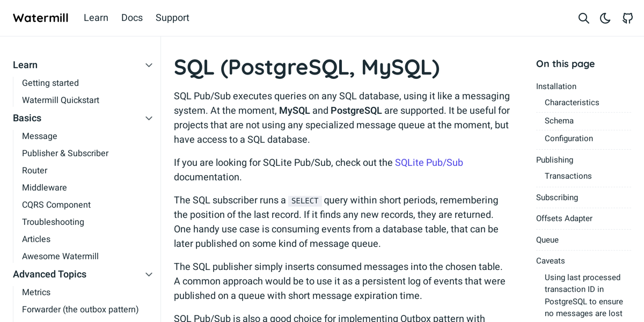
Task: Open Watermill's GitHub repository
Action: tap(627, 18)
